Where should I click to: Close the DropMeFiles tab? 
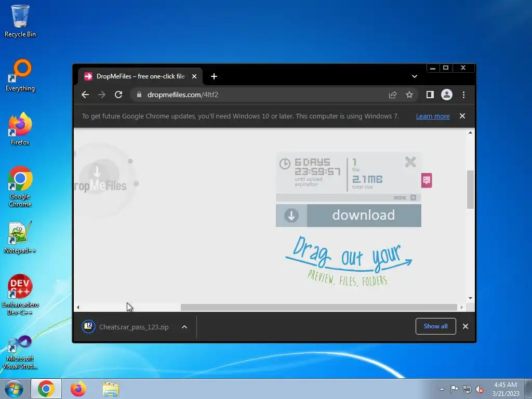(194, 76)
